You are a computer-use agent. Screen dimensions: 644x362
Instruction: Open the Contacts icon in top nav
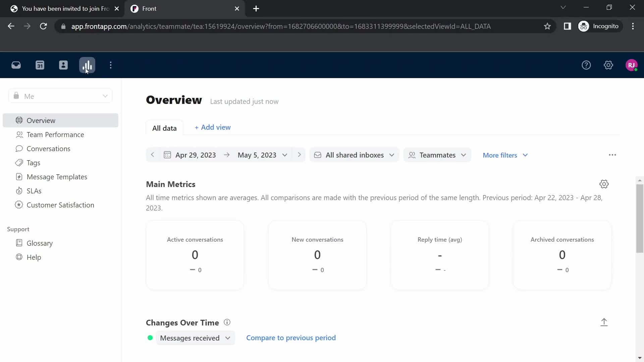(63, 65)
